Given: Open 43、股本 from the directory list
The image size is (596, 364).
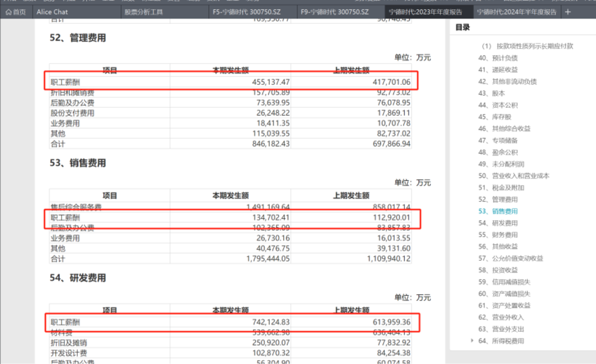Looking at the screenshot, I should click(x=492, y=93).
